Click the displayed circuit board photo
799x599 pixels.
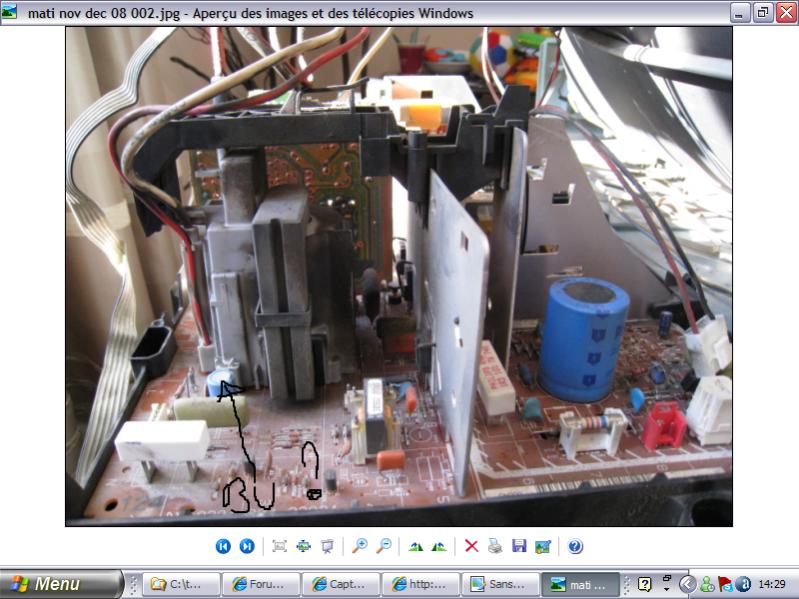pos(399,277)
